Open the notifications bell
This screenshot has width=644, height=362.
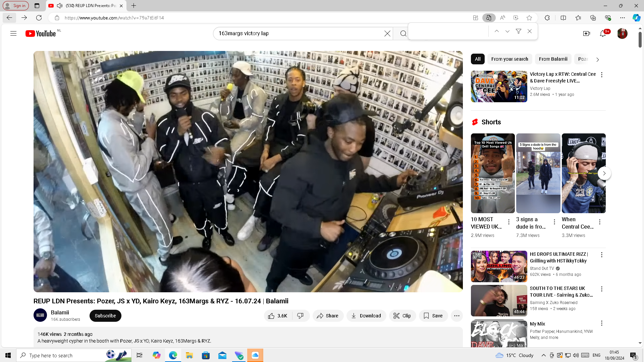pyautogui.click(x=603, y=34)
